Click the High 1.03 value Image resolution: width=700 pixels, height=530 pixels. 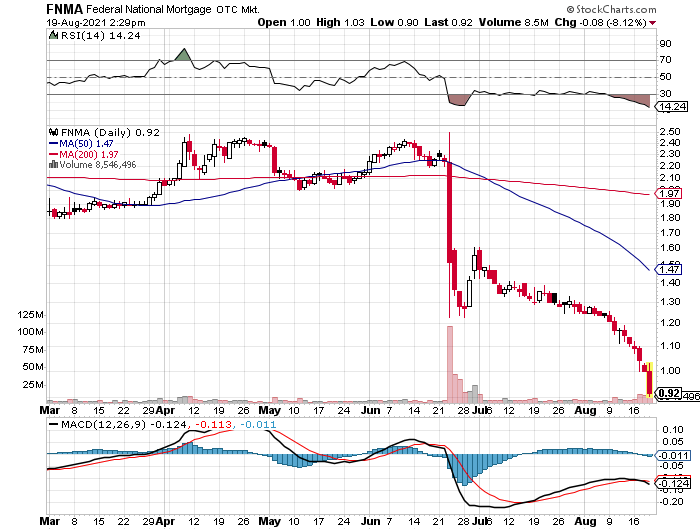(x=340, y=22)
